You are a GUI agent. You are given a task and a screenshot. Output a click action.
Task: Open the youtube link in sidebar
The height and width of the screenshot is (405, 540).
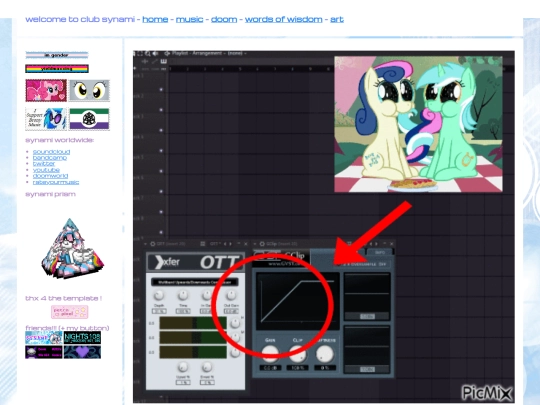(46, 170)
